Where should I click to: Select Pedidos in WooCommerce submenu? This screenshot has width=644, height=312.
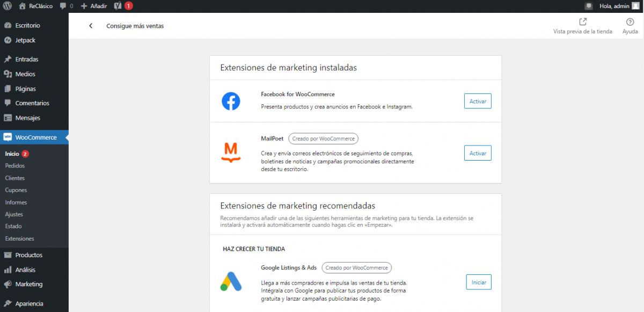pos(15,166)
